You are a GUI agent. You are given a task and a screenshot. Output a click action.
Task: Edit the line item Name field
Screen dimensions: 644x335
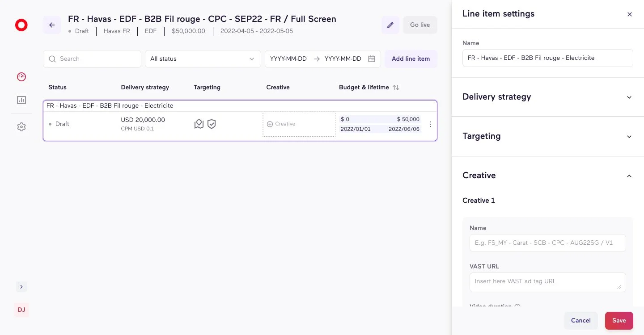(548, 58)
